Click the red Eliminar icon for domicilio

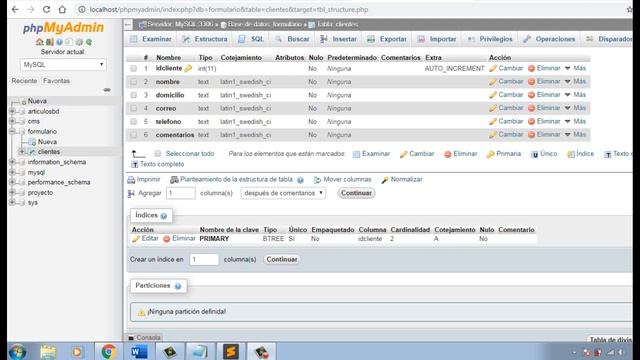pyautogui.click(x=531, y=95)
